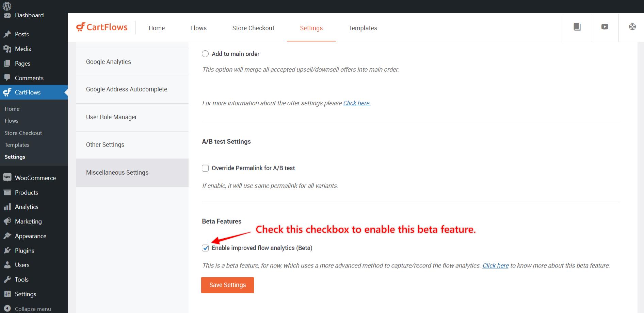Open the knowledge base book icon
The image size is (644, 313).
(x=577, y=27)
